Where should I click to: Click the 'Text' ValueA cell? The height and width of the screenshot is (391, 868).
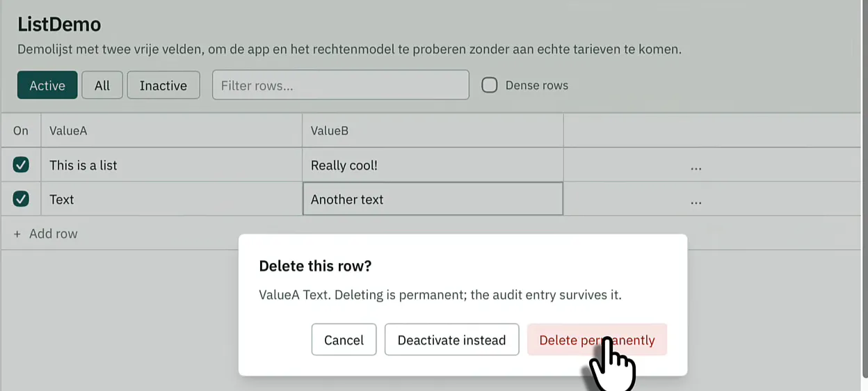172,199
